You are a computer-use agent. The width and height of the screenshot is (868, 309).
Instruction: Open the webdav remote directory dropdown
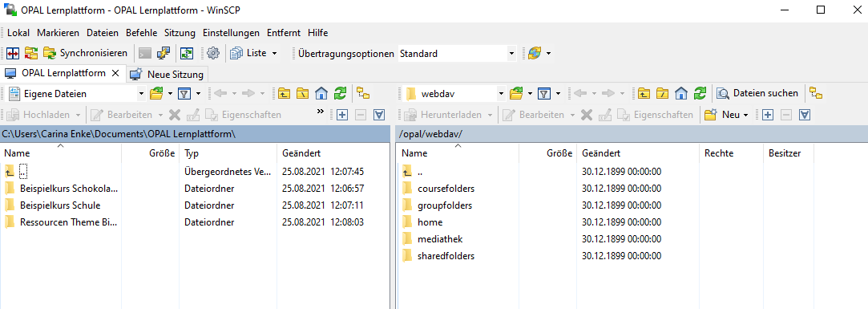pyautogui.click(x=454, y=94)
